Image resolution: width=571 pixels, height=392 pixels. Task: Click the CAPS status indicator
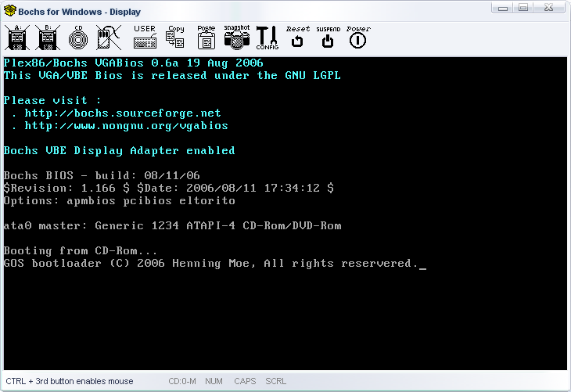pos(245,381)
